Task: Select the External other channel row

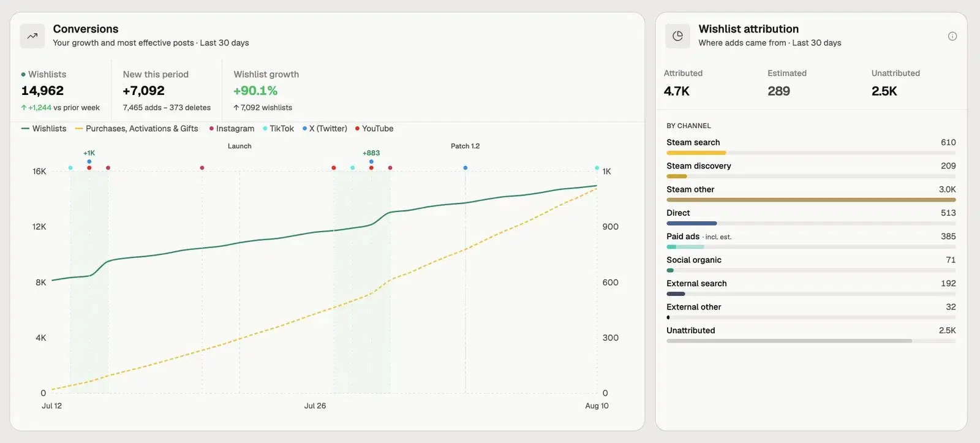Action: click(x=811, y=312)
